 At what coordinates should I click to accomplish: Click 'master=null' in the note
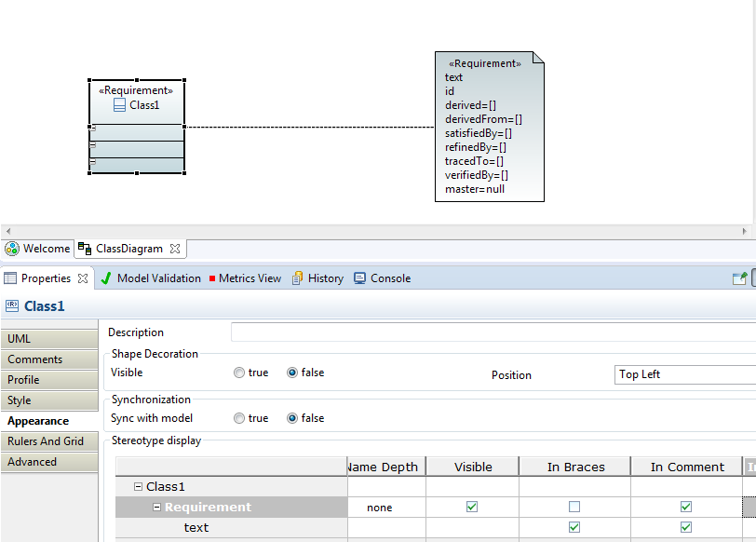(x=475, y=189)
